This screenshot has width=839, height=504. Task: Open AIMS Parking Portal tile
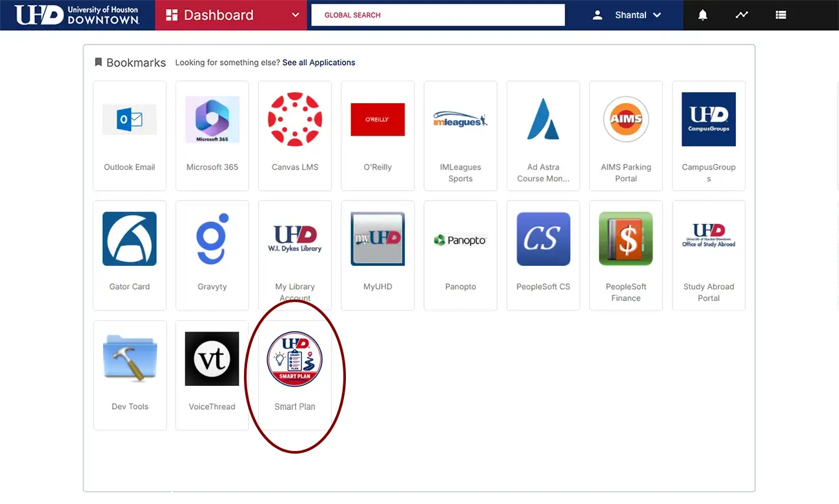click(626, 136)
